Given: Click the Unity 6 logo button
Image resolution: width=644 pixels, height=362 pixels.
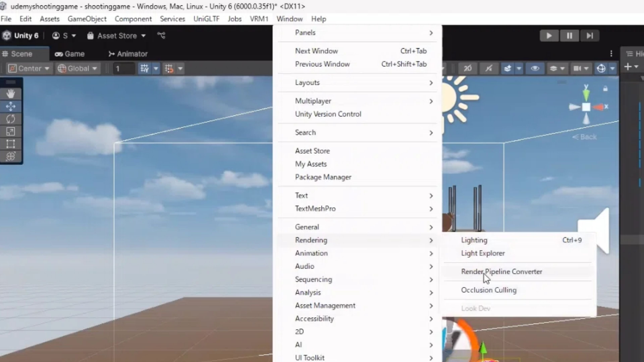Looking at the screenshot, I should [20, 36].
